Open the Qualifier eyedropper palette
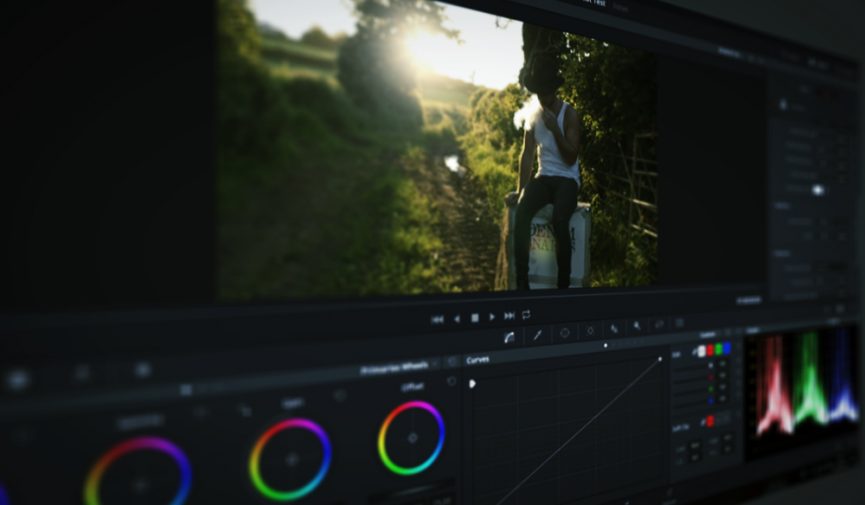The width and height of the screenshot is (865, 505). click(537, 335)
